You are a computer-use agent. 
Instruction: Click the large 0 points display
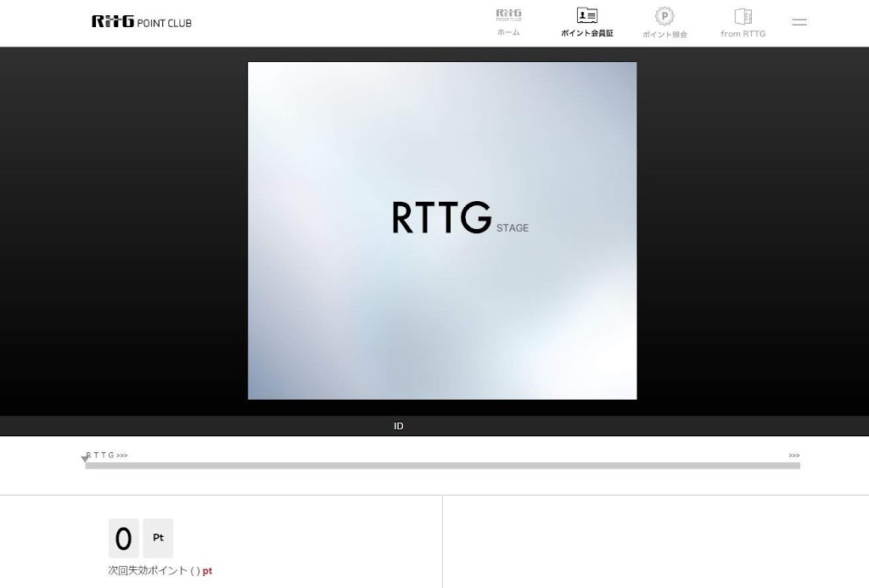(123, 536)
